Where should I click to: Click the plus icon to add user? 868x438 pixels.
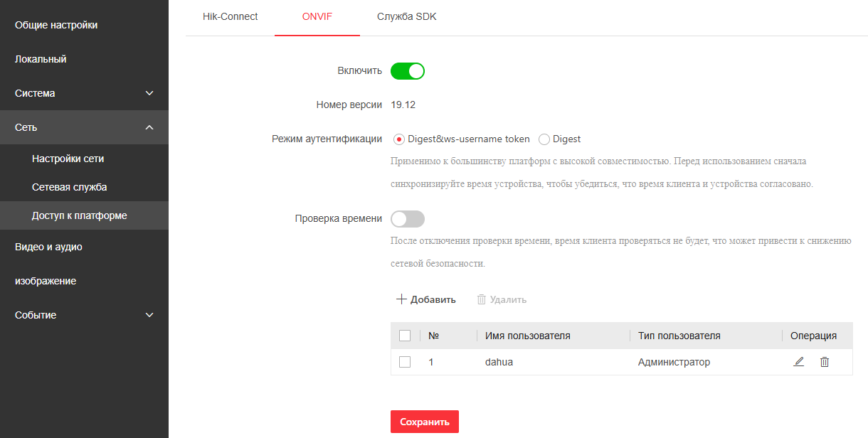(401, 299)
